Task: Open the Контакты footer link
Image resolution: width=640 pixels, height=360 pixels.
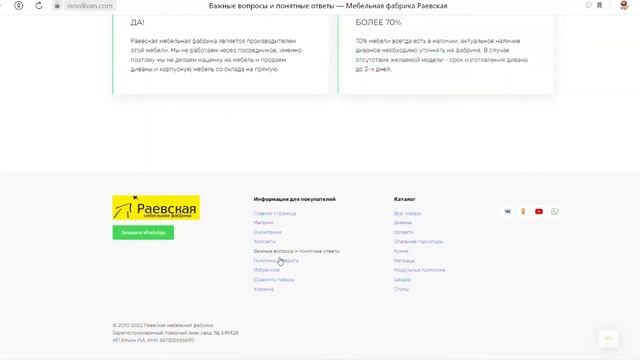Action: tap(264, 242)
